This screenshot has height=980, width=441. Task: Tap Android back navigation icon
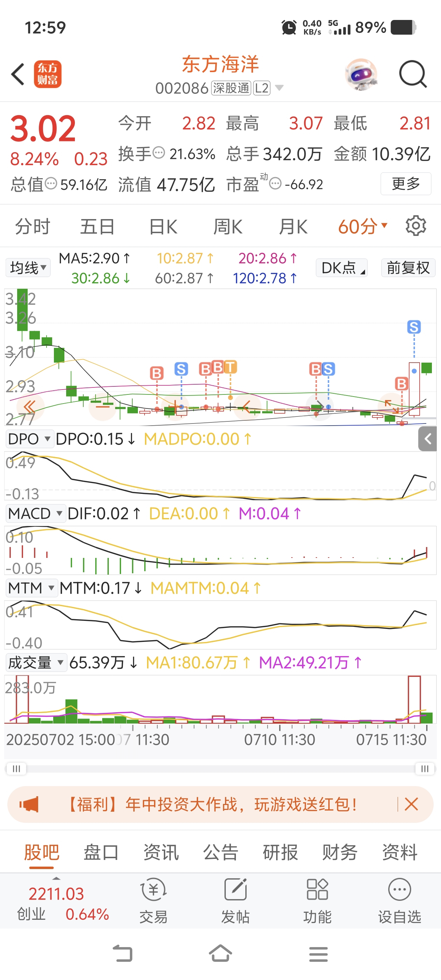pos(122,953)
